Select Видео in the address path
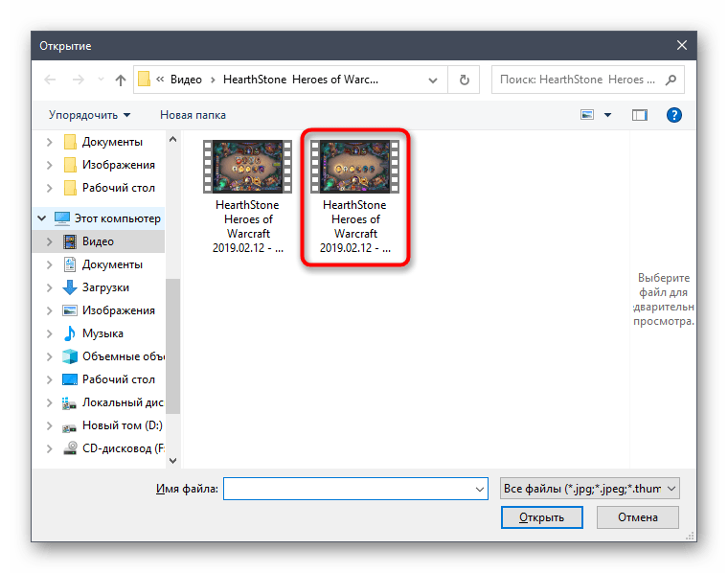This screenshot has height=573, width=728. tap(186, 80)
